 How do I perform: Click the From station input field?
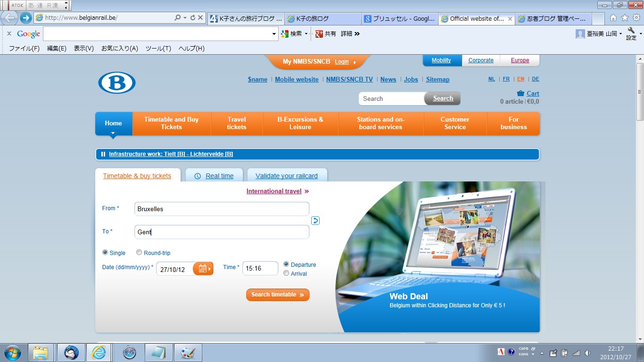click(x=222, y=209)
